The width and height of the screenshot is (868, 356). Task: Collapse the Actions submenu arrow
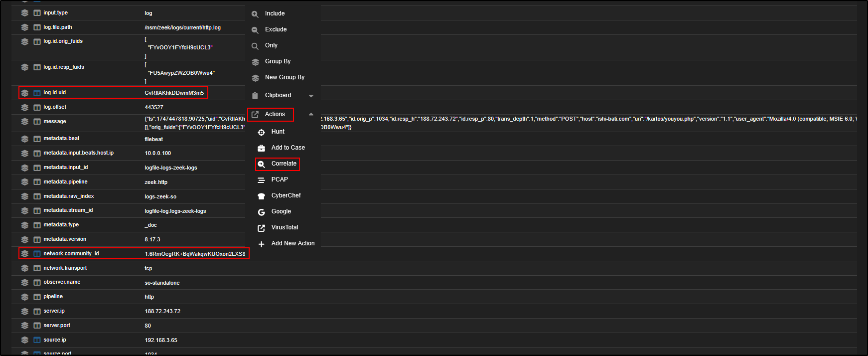[311, 114]
